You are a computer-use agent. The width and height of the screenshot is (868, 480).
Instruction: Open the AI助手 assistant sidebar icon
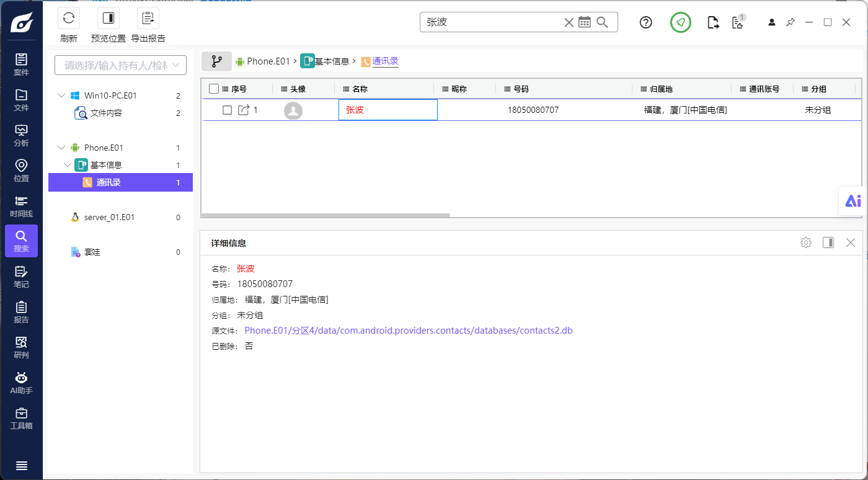click(x=21, y=383)
